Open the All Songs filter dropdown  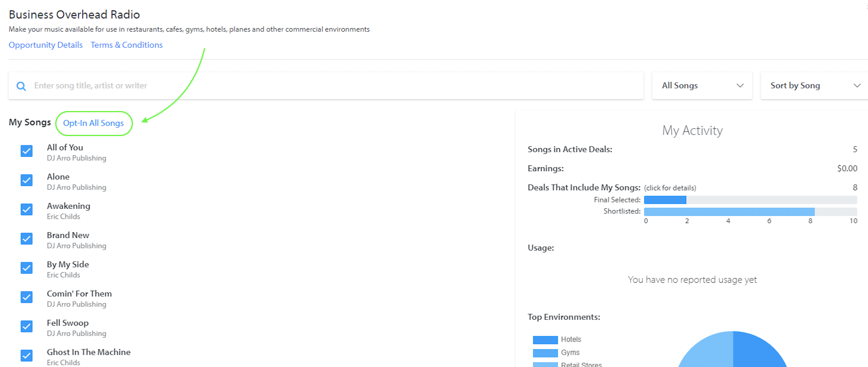click(702, 86)
